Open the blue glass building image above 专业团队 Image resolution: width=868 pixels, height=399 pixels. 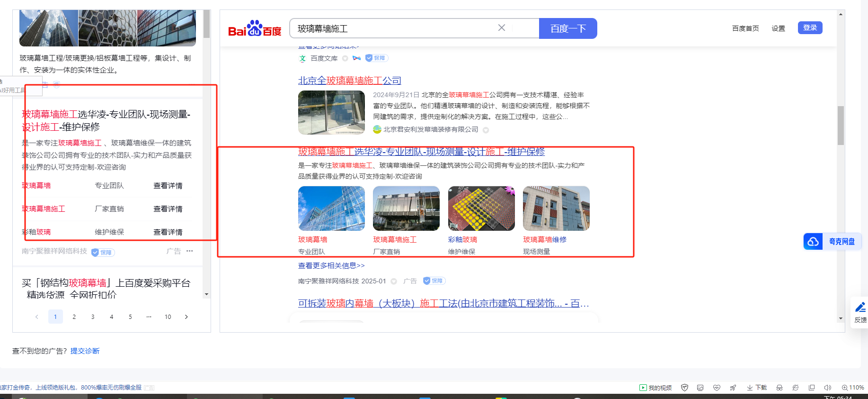click(331, 209)
